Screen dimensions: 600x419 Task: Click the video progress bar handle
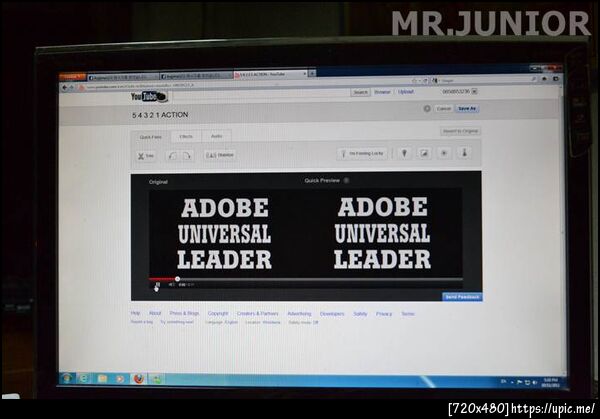point(177,279)
